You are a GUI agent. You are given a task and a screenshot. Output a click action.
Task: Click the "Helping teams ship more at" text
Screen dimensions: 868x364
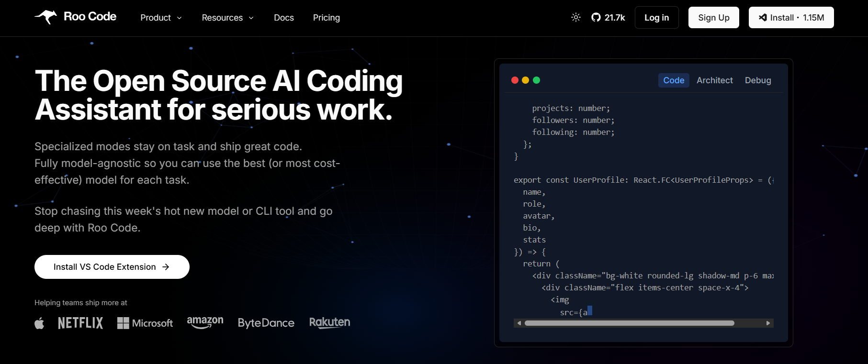(81, 303)
